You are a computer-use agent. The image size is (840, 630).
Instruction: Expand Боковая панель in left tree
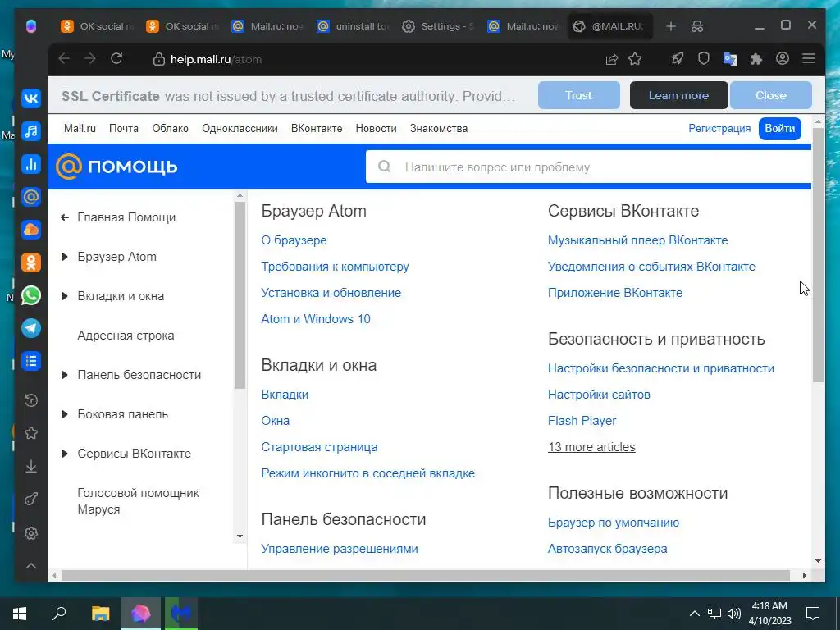point(64,414)
